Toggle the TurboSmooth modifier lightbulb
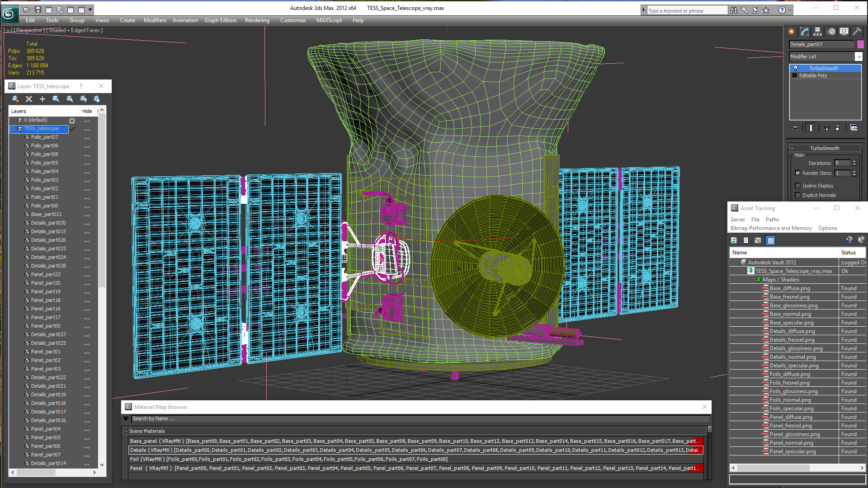 pos(796,68)
